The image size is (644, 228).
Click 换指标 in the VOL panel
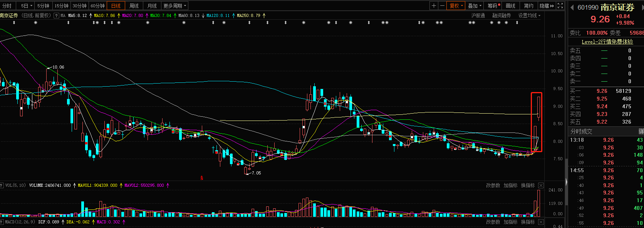click(528, 186)
